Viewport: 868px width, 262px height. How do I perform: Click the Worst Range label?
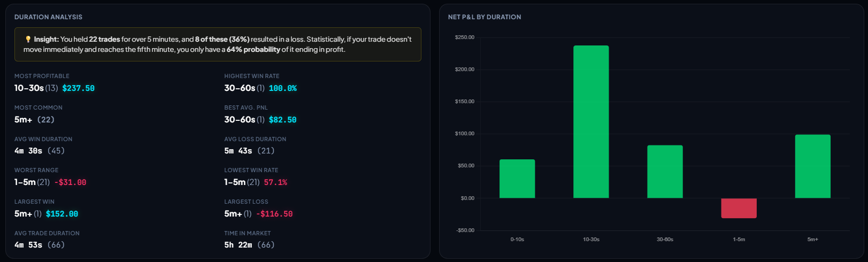tap(36, 170)
